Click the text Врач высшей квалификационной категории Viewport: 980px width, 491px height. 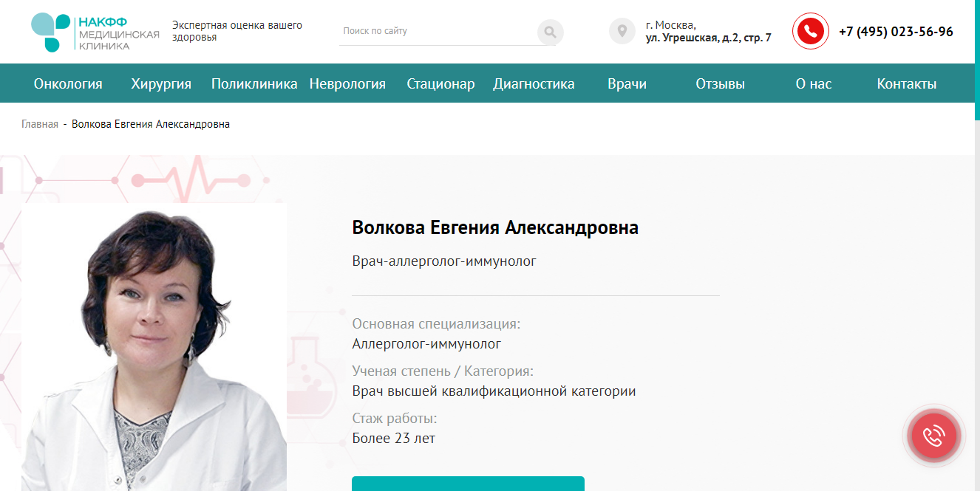tap(494, 391)
